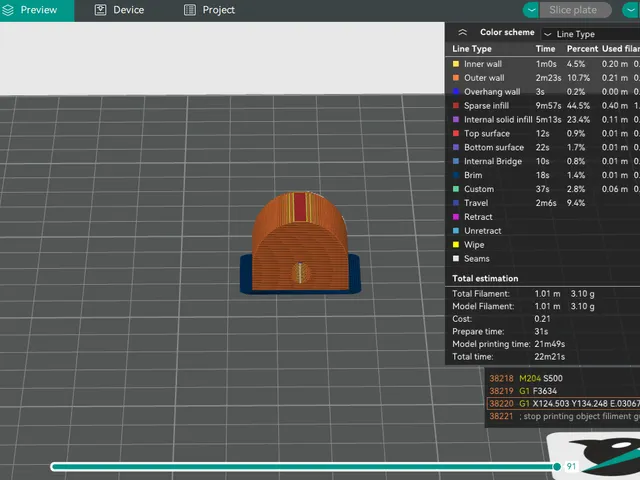
Task: Click the Line Type column header
Action: coord(472,49)
